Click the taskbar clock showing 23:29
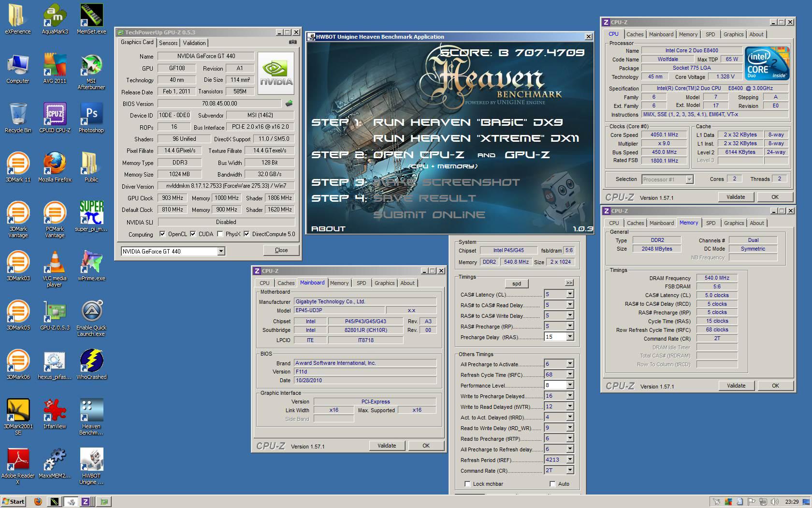Screen dimensions: 812x508 point(792,502)
